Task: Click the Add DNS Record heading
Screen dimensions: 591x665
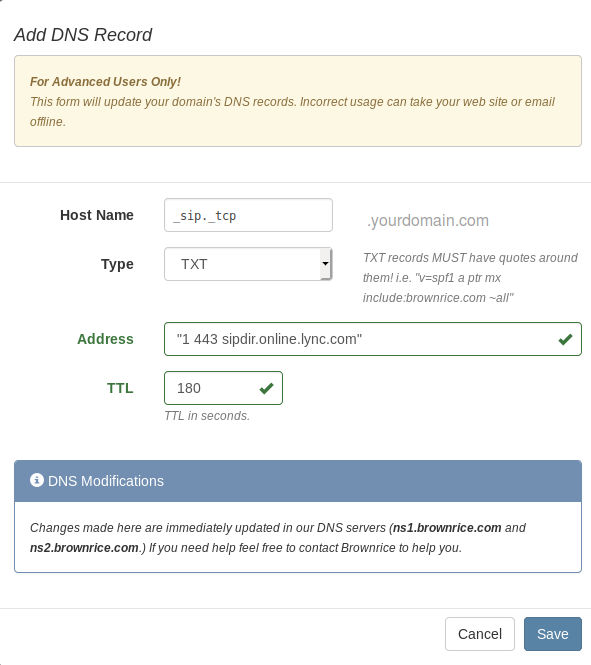Action: [x=83, y=35]
